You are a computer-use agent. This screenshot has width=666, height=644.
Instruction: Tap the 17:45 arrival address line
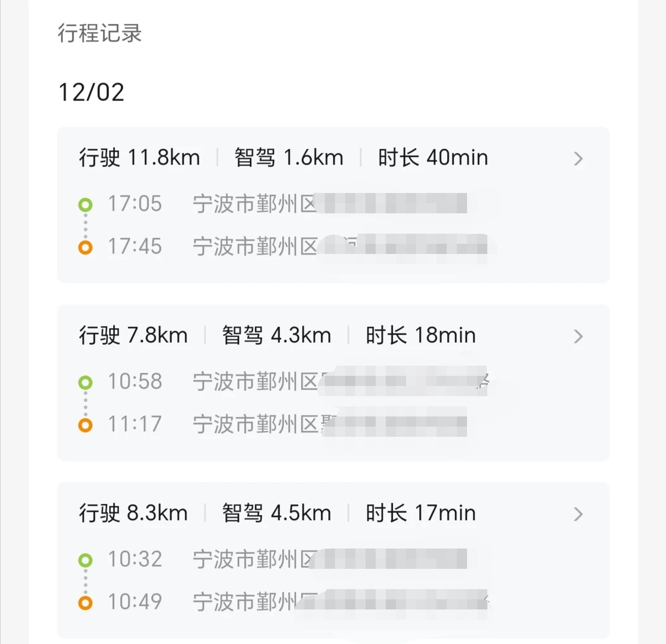pyautogui.click(x=339, y=247)
